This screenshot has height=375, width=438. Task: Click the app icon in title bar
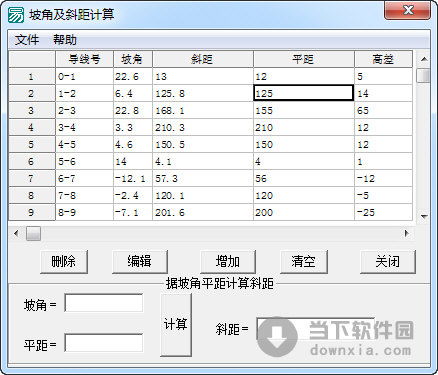[x=16, y=14]
